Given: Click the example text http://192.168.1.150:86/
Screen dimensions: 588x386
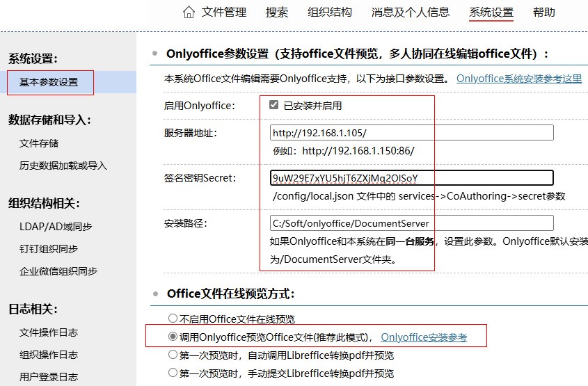Looking at the screenshot, I should pos(358,151).
